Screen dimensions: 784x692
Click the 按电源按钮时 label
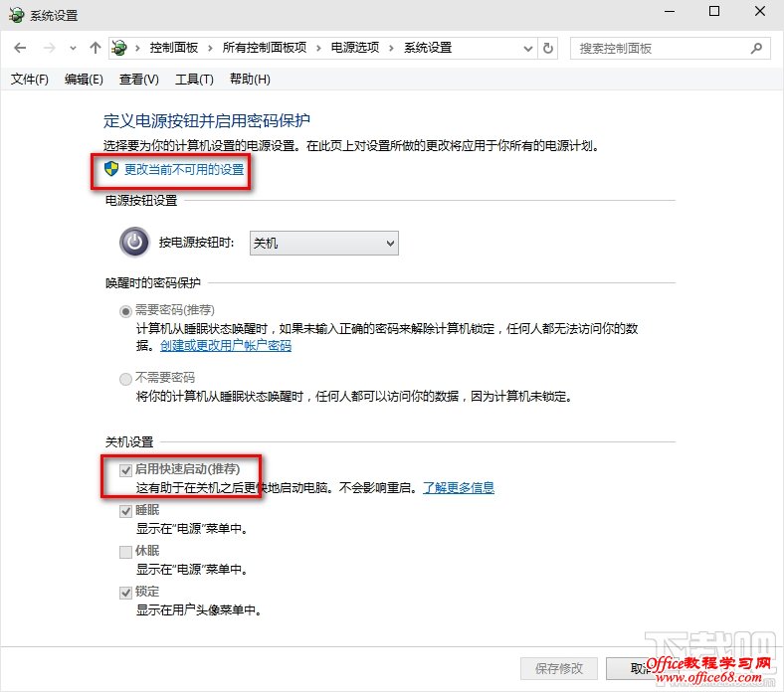(x=197, y=243)
